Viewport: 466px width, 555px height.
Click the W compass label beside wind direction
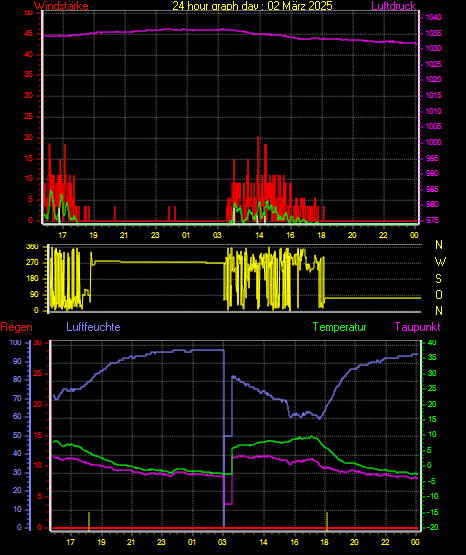pyautogui.click(x=440, y=262)
